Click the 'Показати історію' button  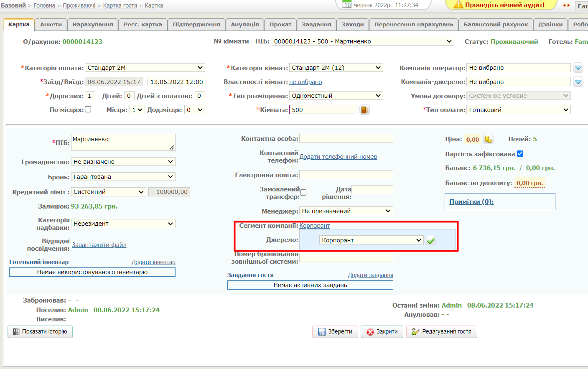(40, 331)
